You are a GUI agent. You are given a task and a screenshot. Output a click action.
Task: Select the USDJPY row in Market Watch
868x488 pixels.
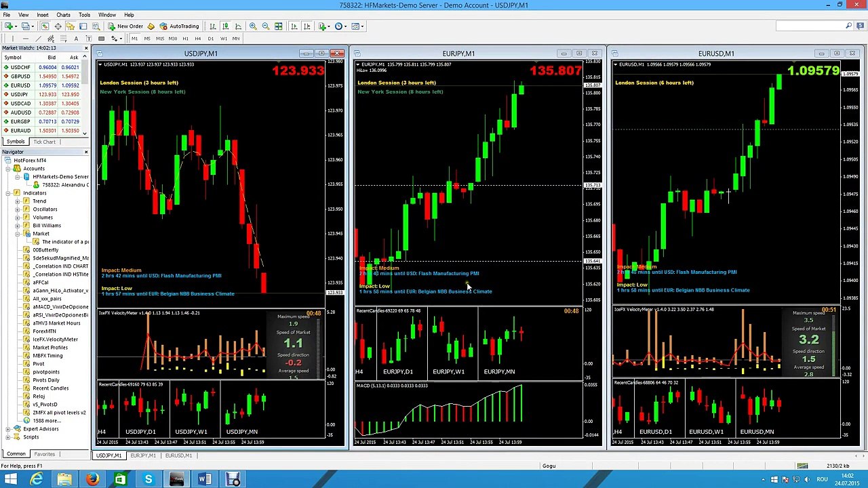pyautogui.click(x=42, y=94)
